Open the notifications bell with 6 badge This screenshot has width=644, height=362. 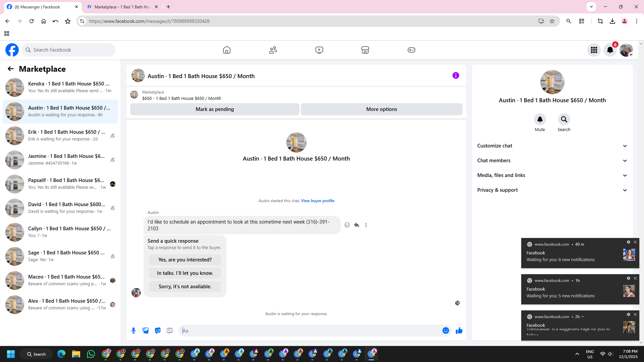[610, 50]
